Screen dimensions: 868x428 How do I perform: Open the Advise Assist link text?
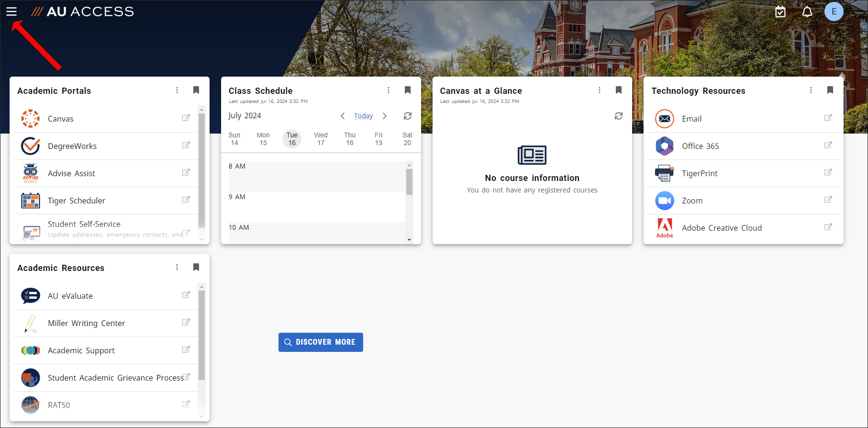click(x=71, y=173)
